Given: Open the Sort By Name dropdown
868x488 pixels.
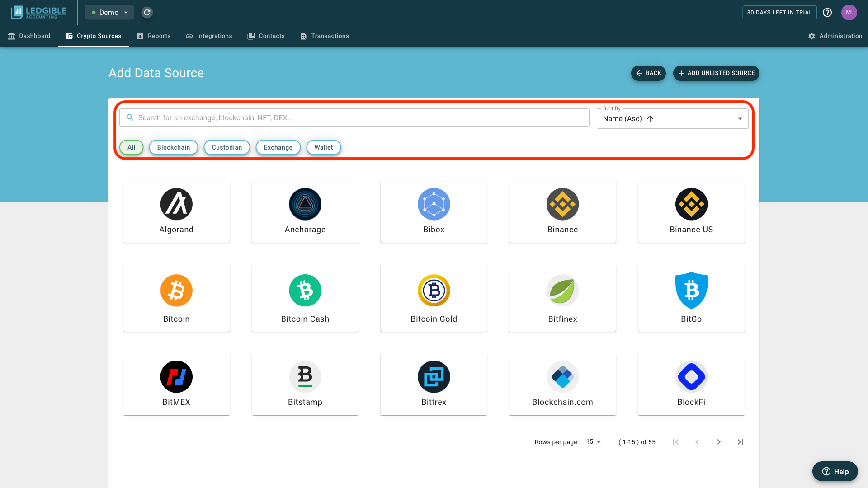Looking at the screenshot, I should [672, 118].
